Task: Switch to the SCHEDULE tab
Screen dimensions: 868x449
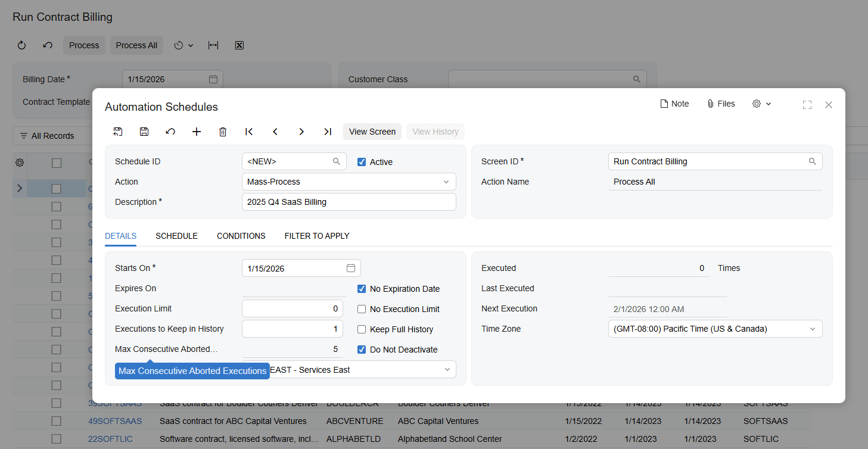Action: 176,236
